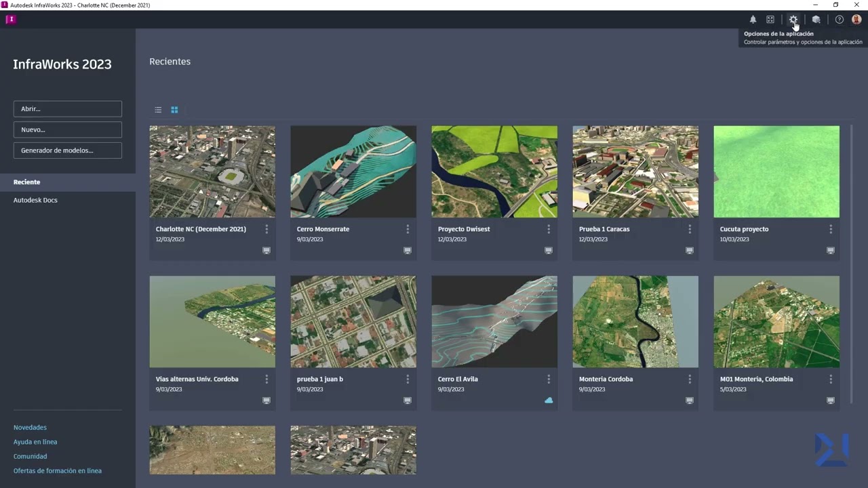This screenshot has height=488, width=868.
Task: Click the Cerro El Avila title text
Action: pos(458,380)
